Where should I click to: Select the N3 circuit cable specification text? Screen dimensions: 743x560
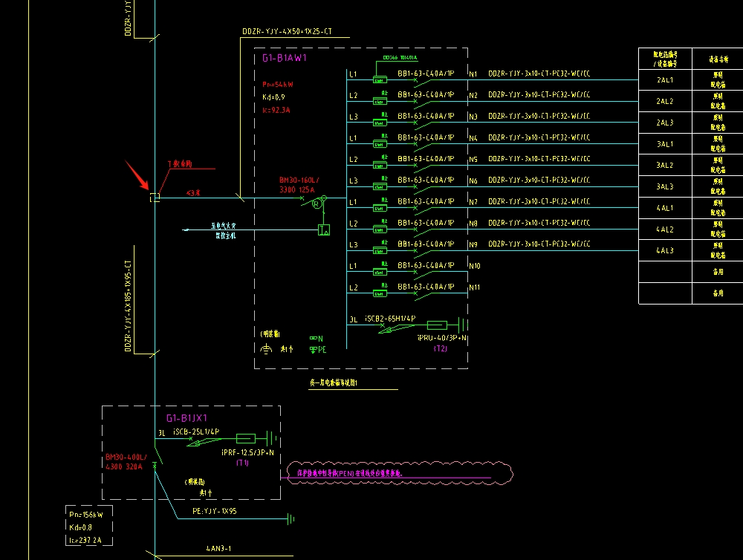click(x=539, y=116)
